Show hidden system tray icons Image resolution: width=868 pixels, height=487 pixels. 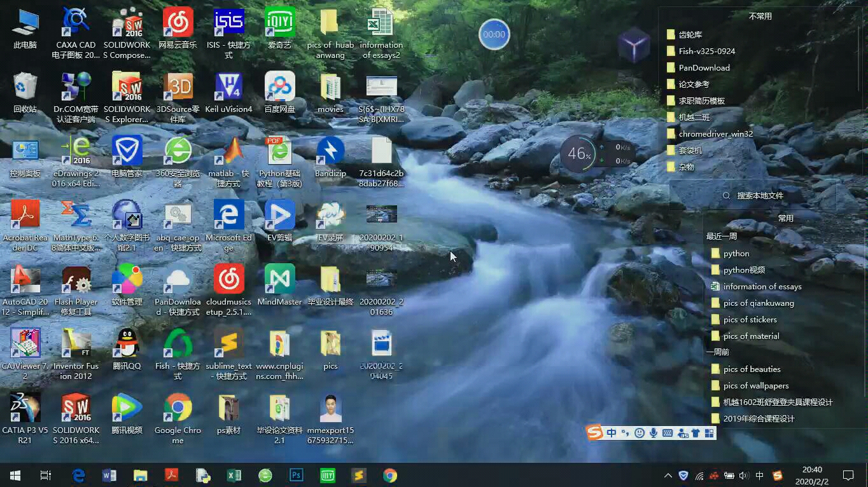point(668,475)
